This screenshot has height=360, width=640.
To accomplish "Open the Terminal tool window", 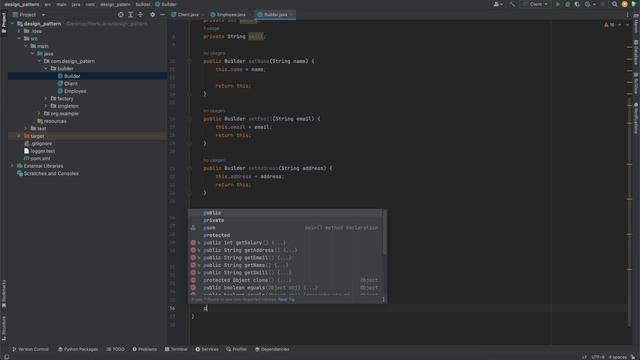I will pos(176,349).
